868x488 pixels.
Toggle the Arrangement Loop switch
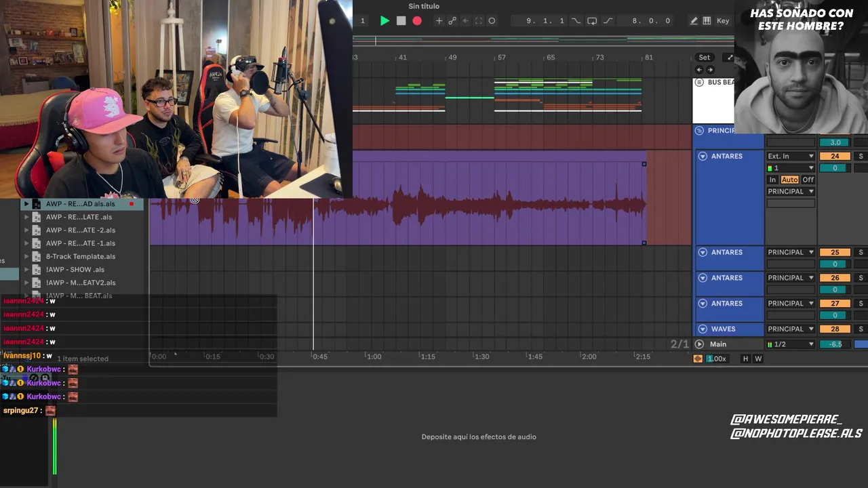pyautogui.click(x=592, y=21)
